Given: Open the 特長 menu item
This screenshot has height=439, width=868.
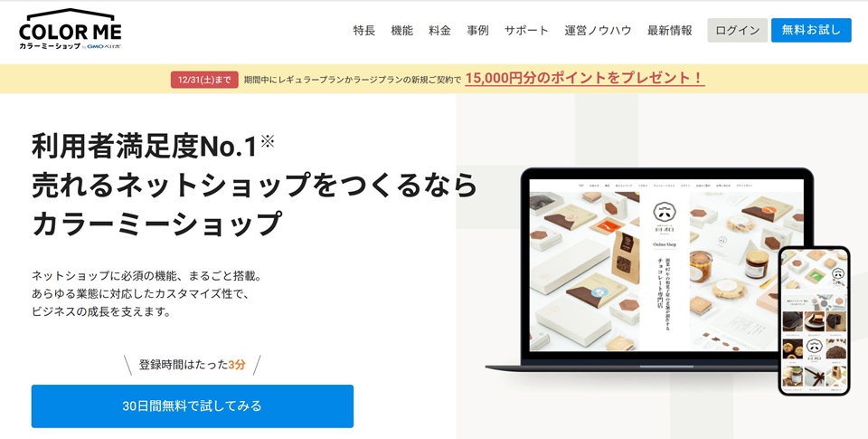Looking at the screenshot, I should tap(363, 31).
